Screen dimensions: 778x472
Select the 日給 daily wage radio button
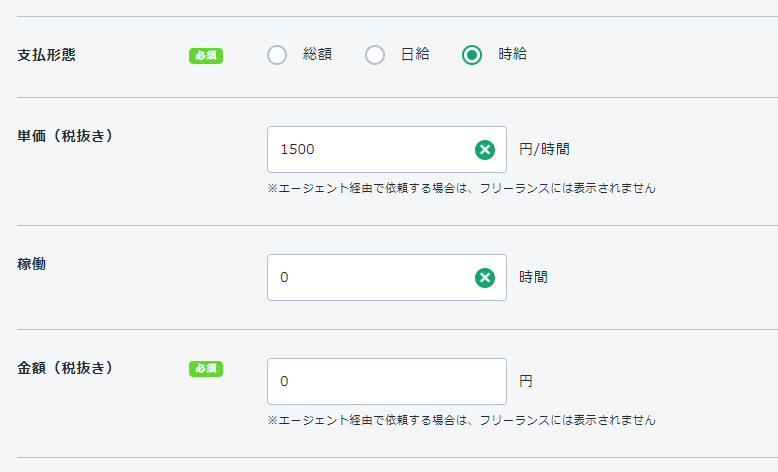(x=375, y=55)
